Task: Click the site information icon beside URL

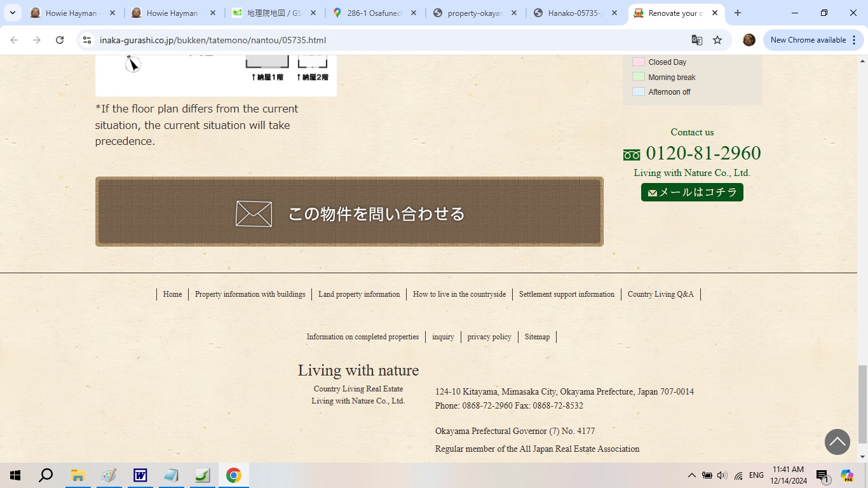Action: (88, 40)
